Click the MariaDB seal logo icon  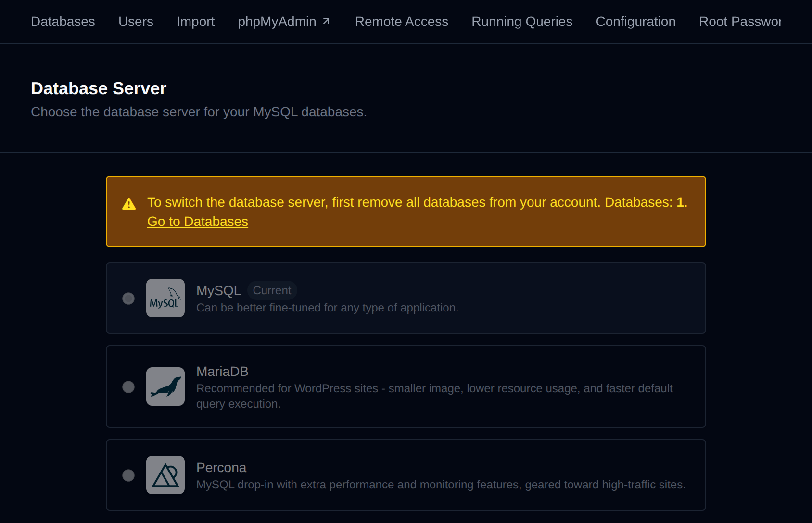click(x=165, y=386)
